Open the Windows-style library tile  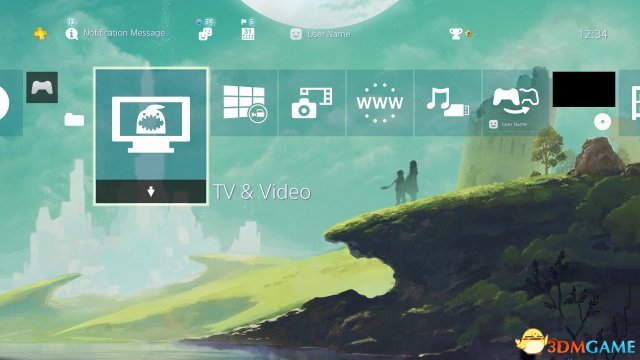click(244, 103)
